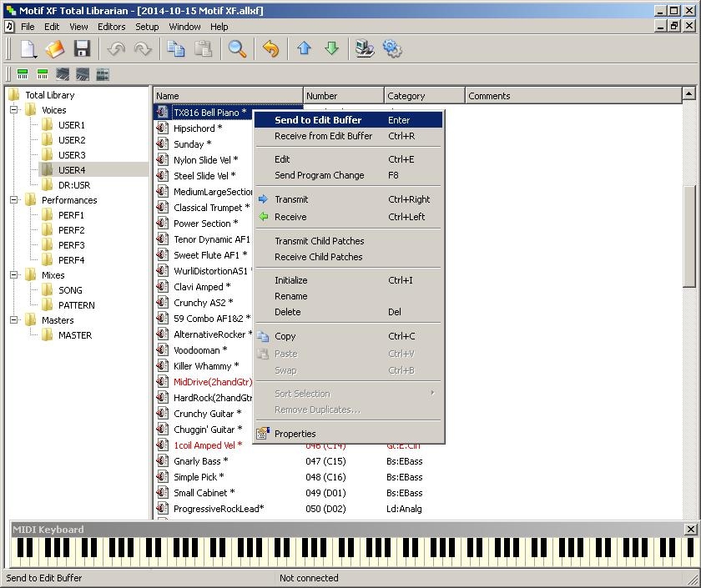Select the Small Cabinet * voice
The width and height of the screenshot is (701, 588).
(x=204, y=492)
